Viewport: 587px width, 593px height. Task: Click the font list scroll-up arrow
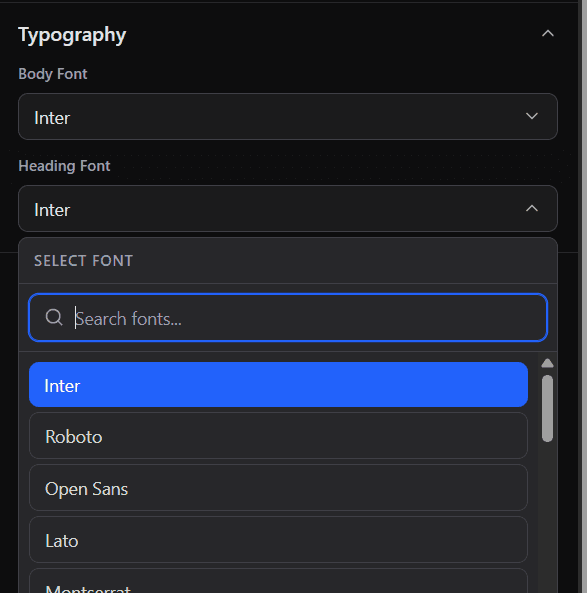547,363
